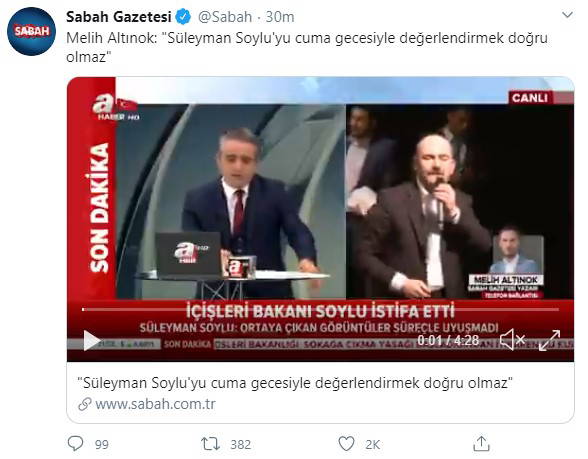588x459 pixels.
Task: Open the link card headline about Süleyman Soylu
Action: (x=295, y=383)
